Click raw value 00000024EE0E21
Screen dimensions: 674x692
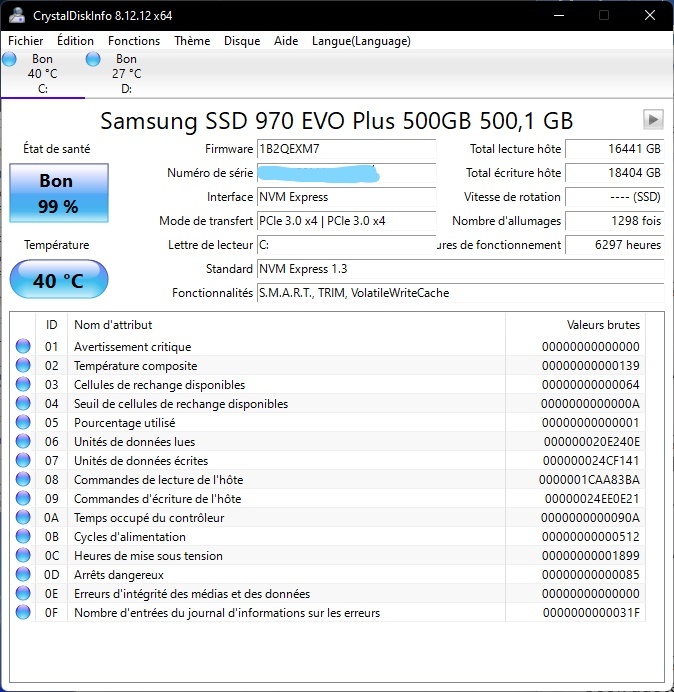[592, 499]
